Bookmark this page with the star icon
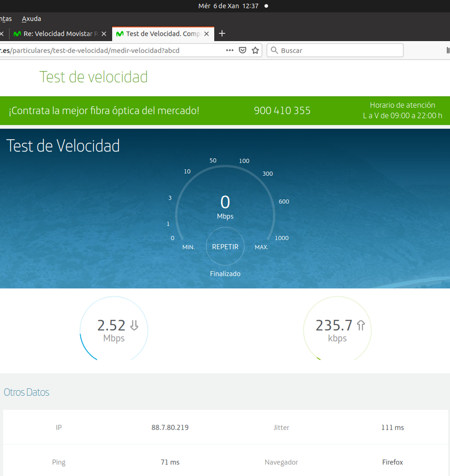 point(255,50)
